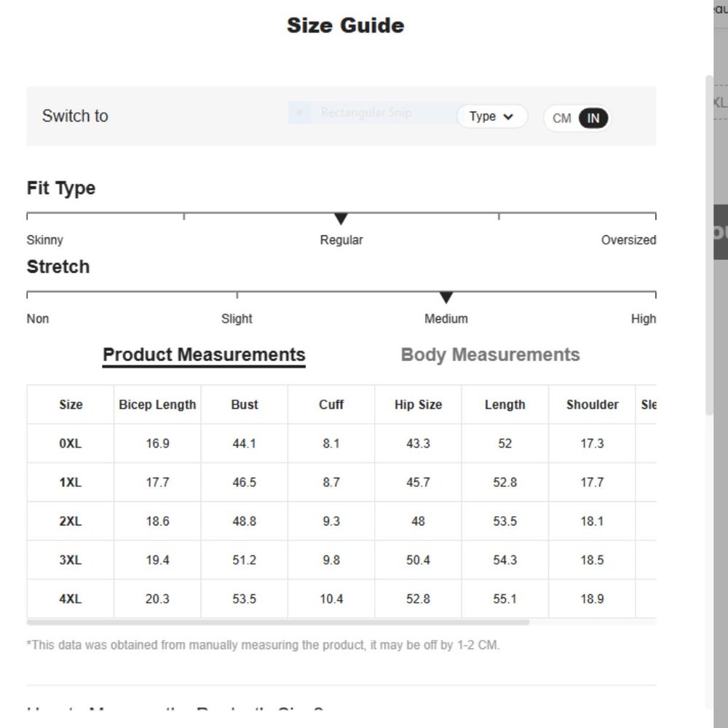Click the horizontal table scrollbar
Screen dimensions: 728x728
pos(278,622)
